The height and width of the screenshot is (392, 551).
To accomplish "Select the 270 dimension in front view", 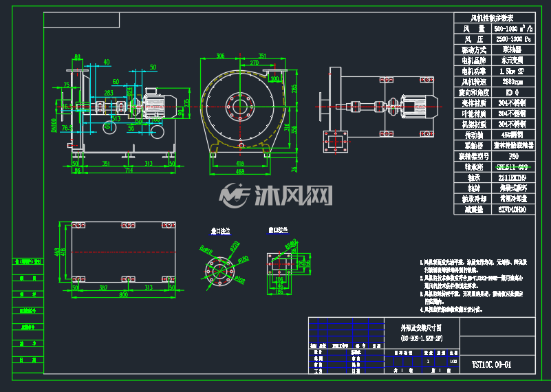I will [x=254, y=63].
